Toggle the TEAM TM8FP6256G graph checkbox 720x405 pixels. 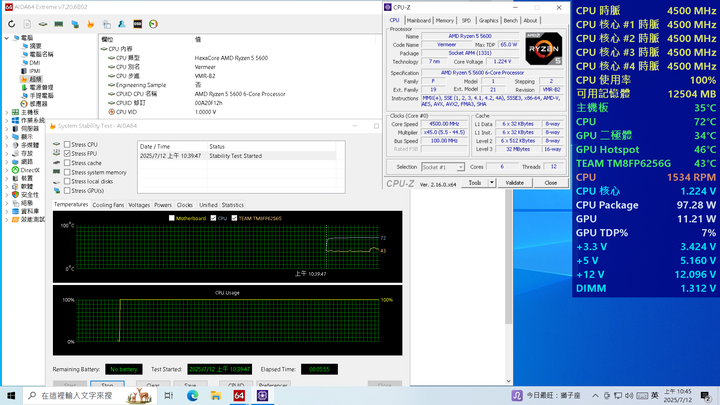(234, 218)
